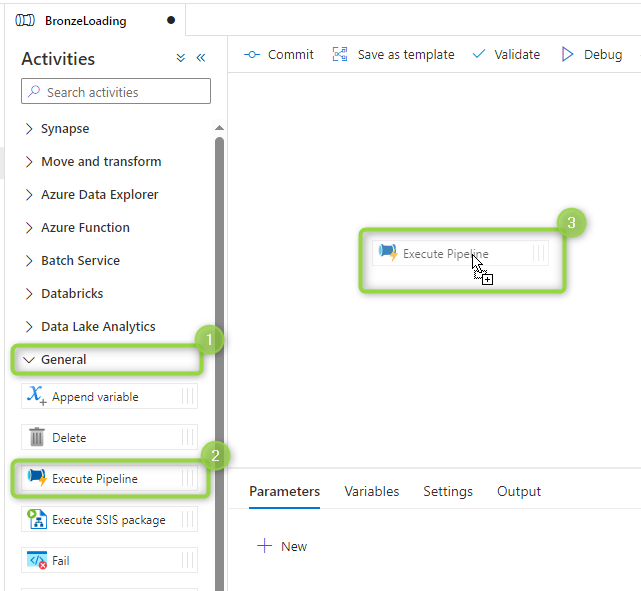Expand the Batch Service group
Screen dimensions: 641x591
72,261
